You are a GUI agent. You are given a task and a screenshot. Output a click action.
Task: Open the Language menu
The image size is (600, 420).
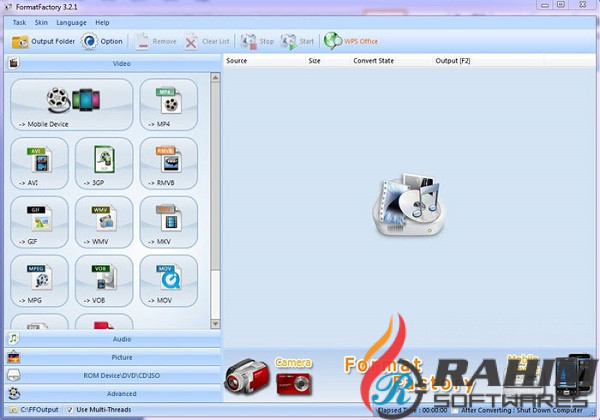(x=71, y=23)
